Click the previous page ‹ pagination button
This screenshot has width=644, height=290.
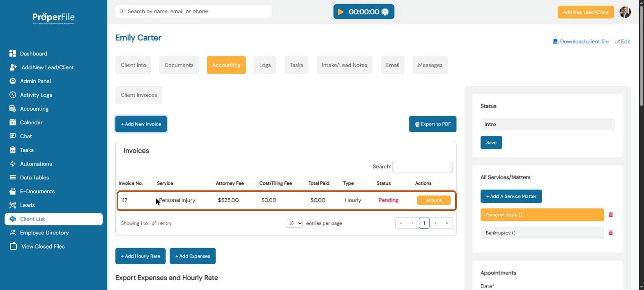coord(413,223)
